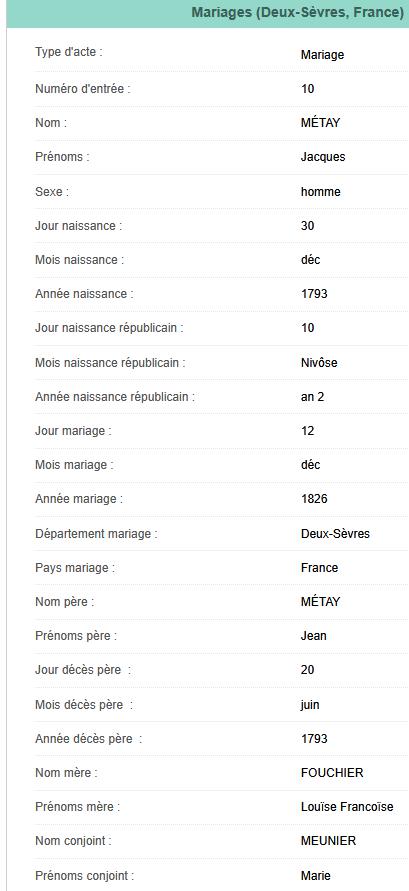Click the mother's first names Louïse Francoïse
Image resolution: width=409 pixels, height=891 pixels.
coord(347,807)
